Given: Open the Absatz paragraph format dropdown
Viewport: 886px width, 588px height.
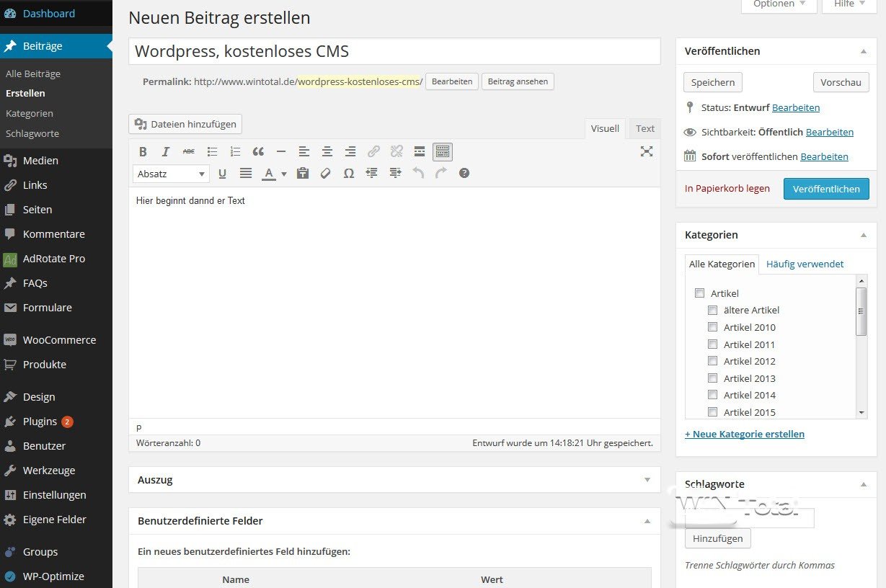Looking at the screenshot, I should [171, 174].
